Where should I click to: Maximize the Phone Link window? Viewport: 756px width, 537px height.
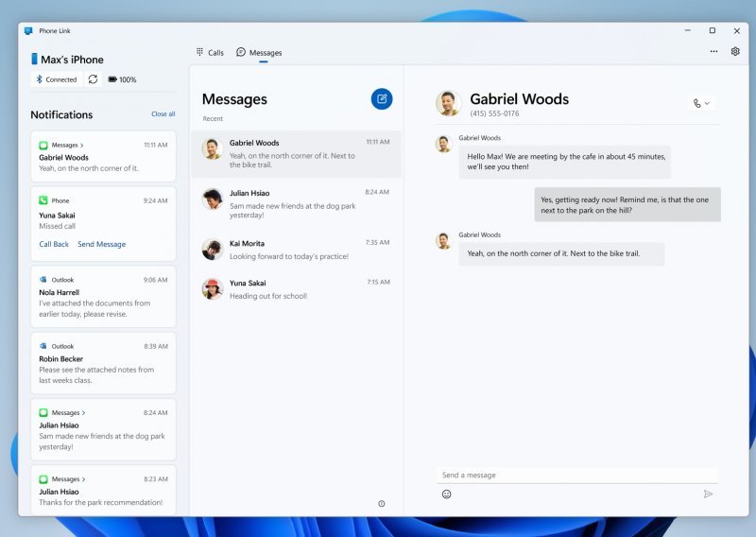tap(713, 30)
